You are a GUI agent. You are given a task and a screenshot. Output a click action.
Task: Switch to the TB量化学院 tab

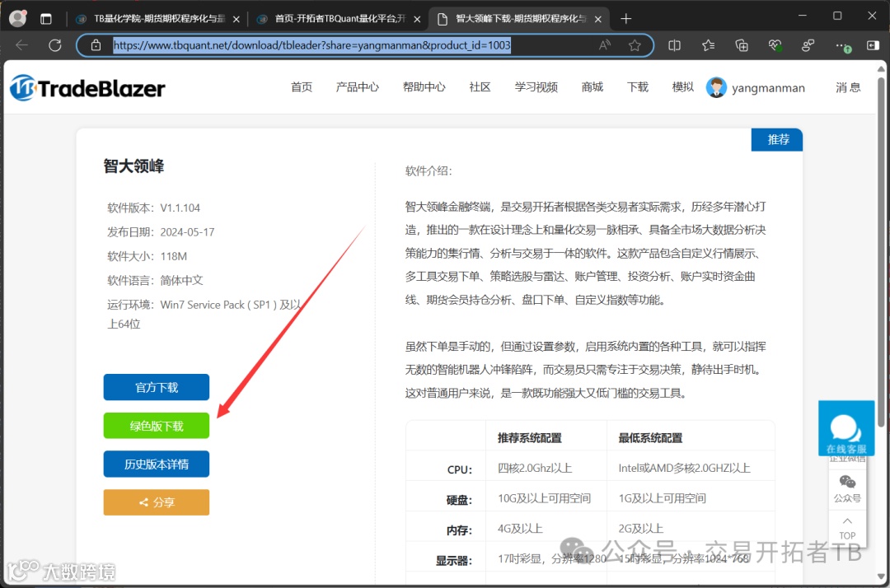coord(157,19)
